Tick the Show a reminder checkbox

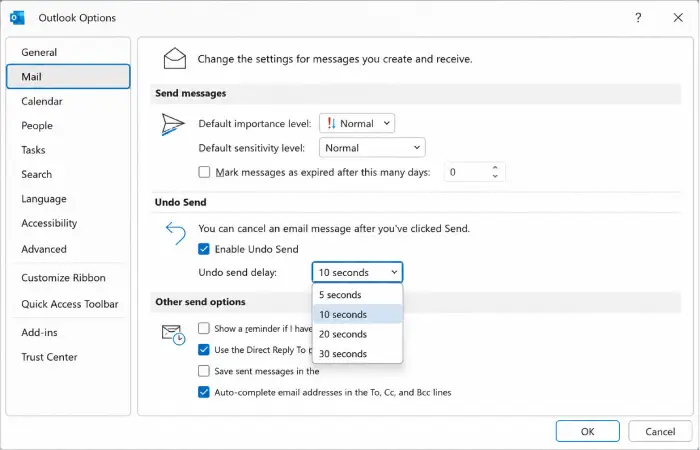point(204,328)
